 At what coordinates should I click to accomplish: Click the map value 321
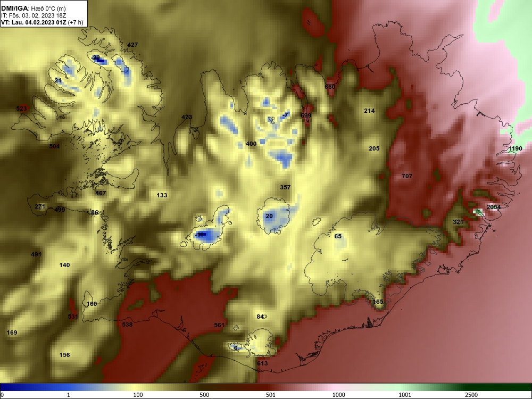click(x=458, y=222)
